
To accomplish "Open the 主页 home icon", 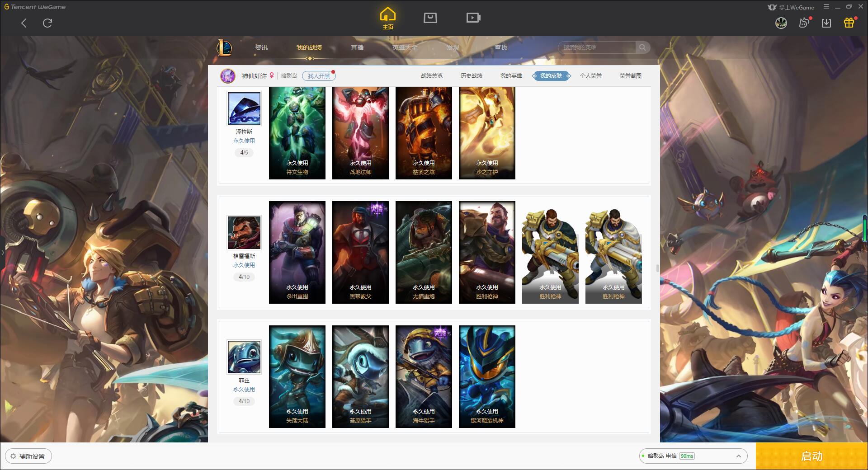I will pos(388,19).
